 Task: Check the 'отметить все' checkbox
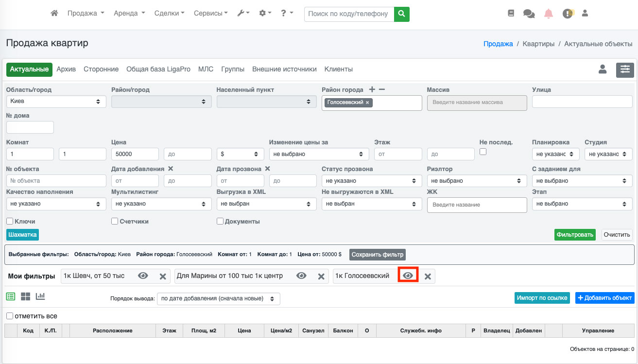click(10, 316)
